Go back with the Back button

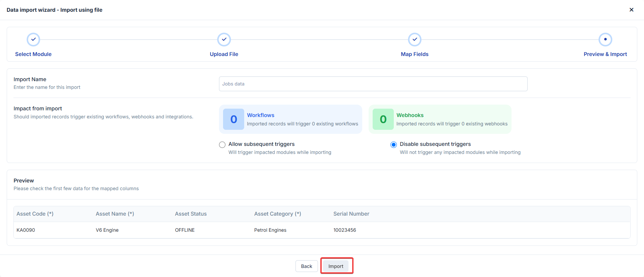[x=306, y=266]
